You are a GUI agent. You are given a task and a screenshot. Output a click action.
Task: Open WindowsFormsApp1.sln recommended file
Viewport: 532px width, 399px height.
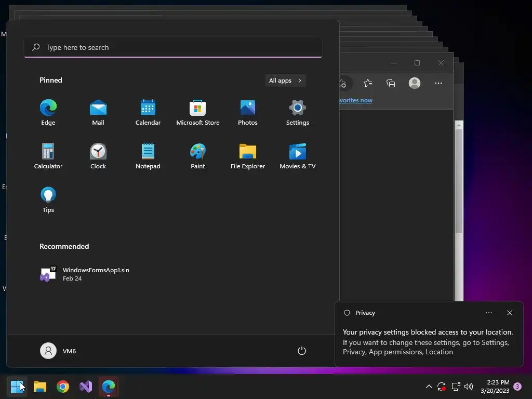85,274
